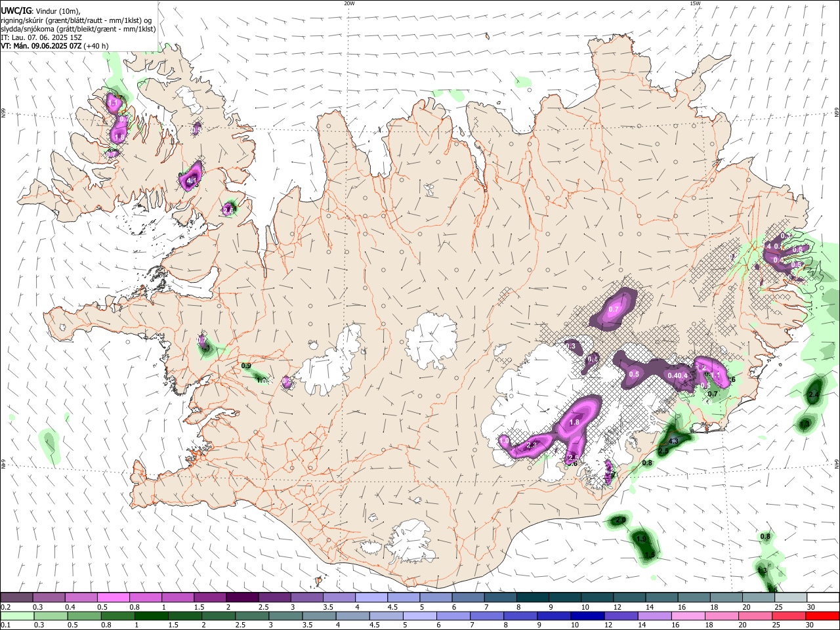Image resolution: width=840 pixels, height=630 pixels.
Task: Click the dark blue swatch from 10 to 12
Action: click(x=587, y=616)
